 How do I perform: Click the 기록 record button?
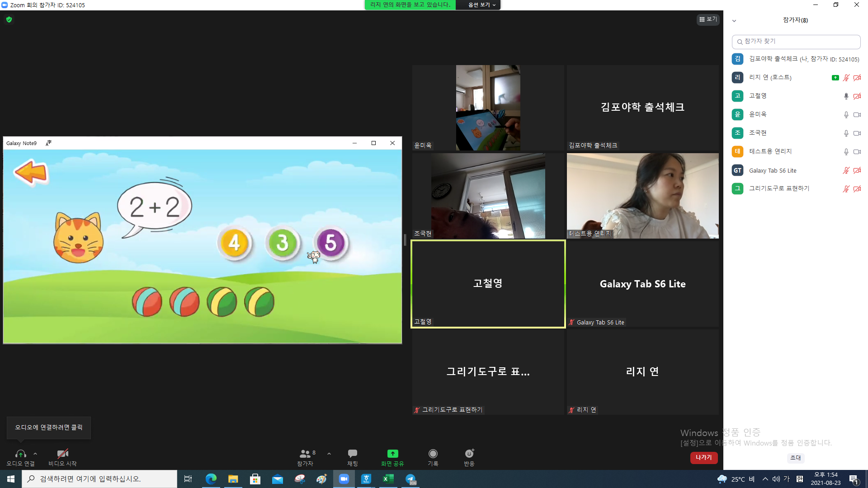(x=433, y=457)
